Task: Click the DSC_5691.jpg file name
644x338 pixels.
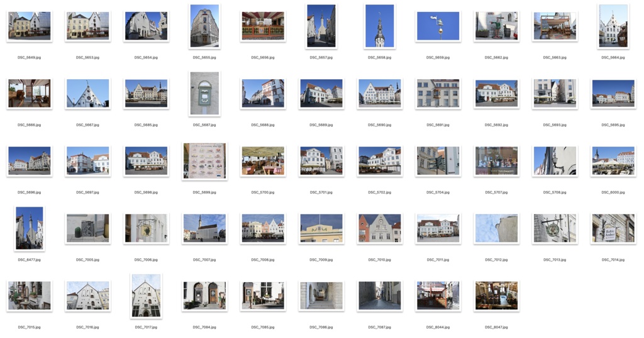Action: (x=438, y=124)
